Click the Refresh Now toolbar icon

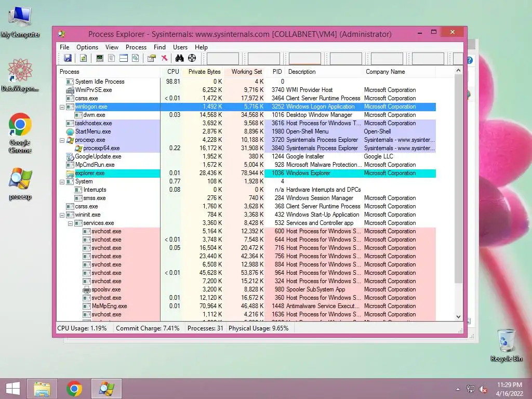click(x=84, y=58)
